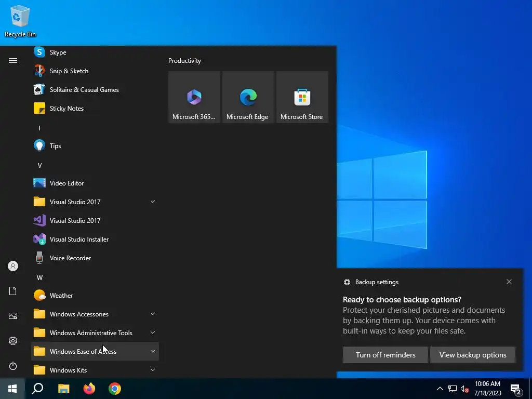Open Solitaire & Casual Games
Screen dimensions: 532x399
pyautogui.click(x=95, y=89)
